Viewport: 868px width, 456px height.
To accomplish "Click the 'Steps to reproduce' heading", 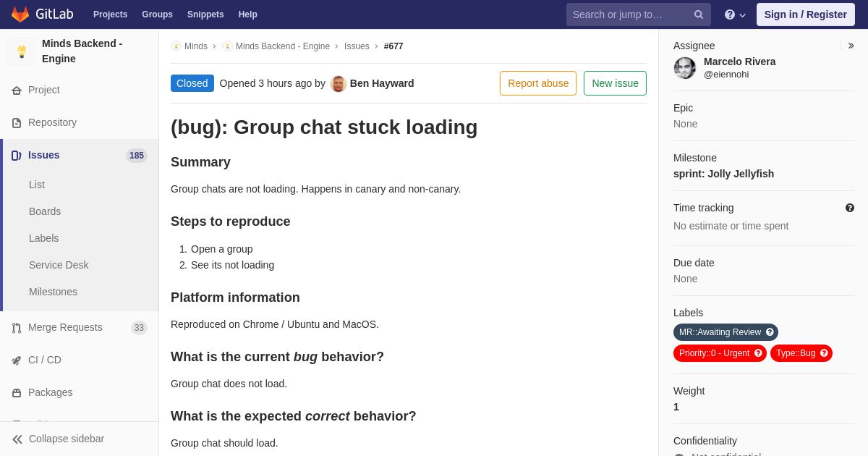I will click(231, 222).
